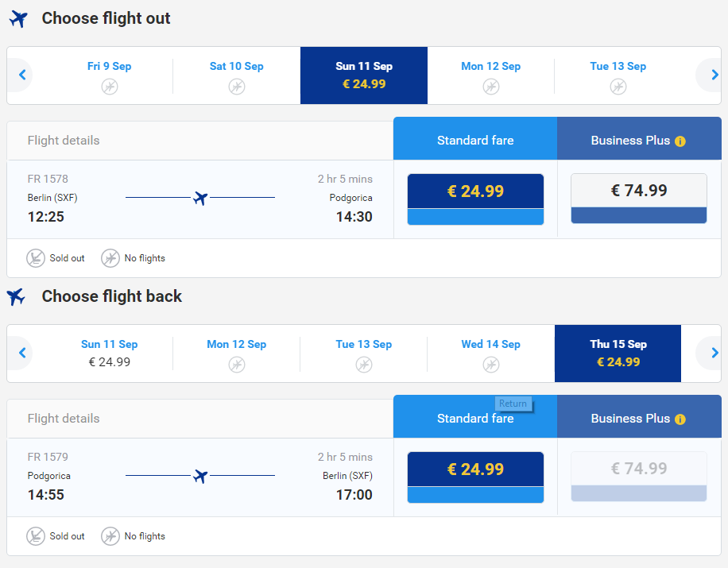The image size is (728, 568).
Task: Show earlier return dates with the left arrow
Action: [21, 353]
